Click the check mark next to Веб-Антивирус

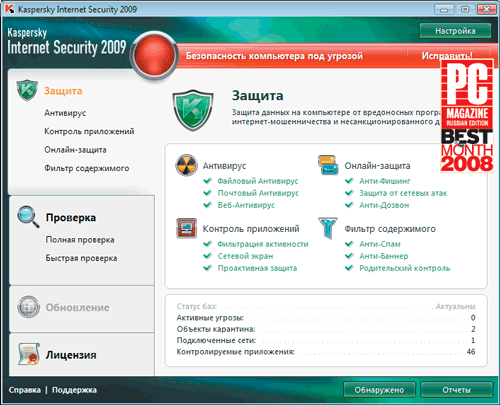(x=208, y=205)
